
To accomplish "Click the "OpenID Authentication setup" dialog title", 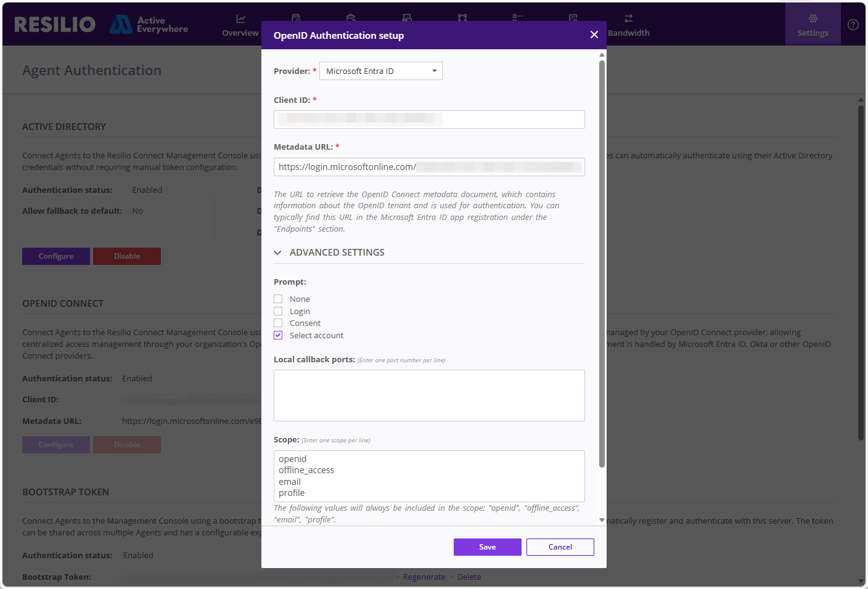I will (x=338, y=36).
